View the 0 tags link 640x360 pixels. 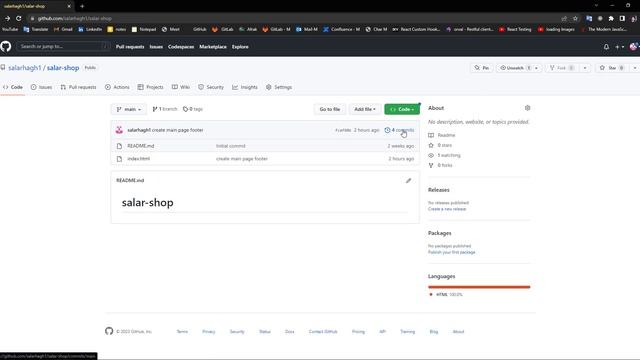point(193,109)
